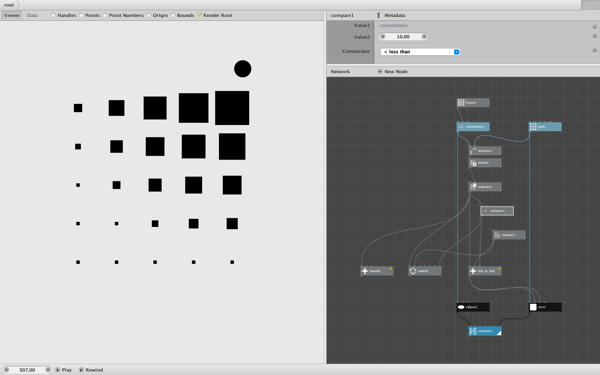Click the Comparator parameter label

pos(356,51)
